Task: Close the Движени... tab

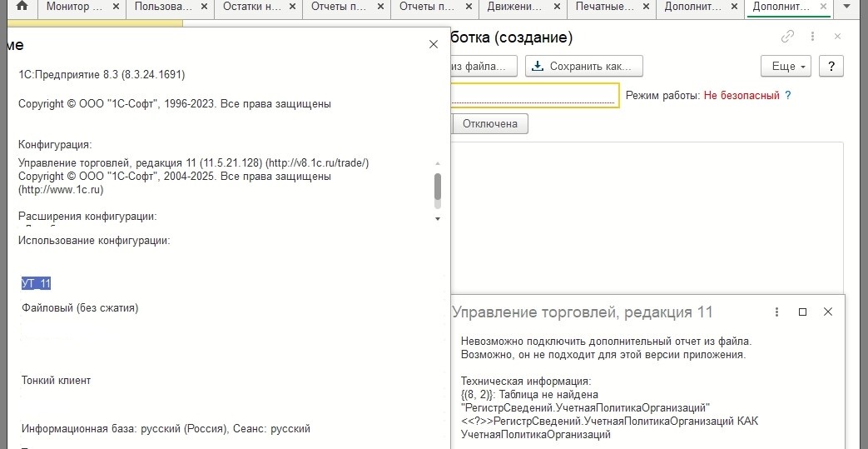Action: pos(557,7)
